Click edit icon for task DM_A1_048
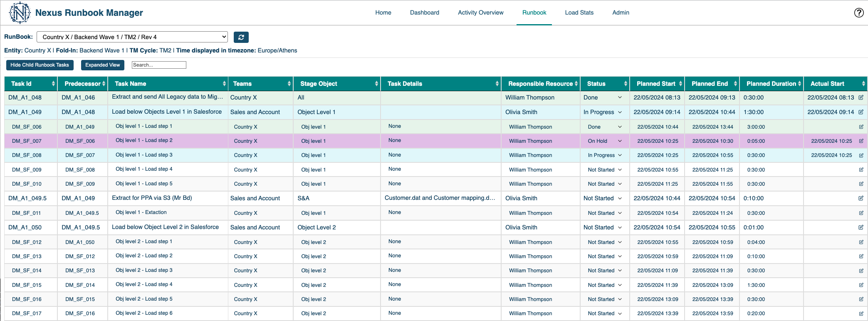 pyautogui.click(x=861, y=97)
